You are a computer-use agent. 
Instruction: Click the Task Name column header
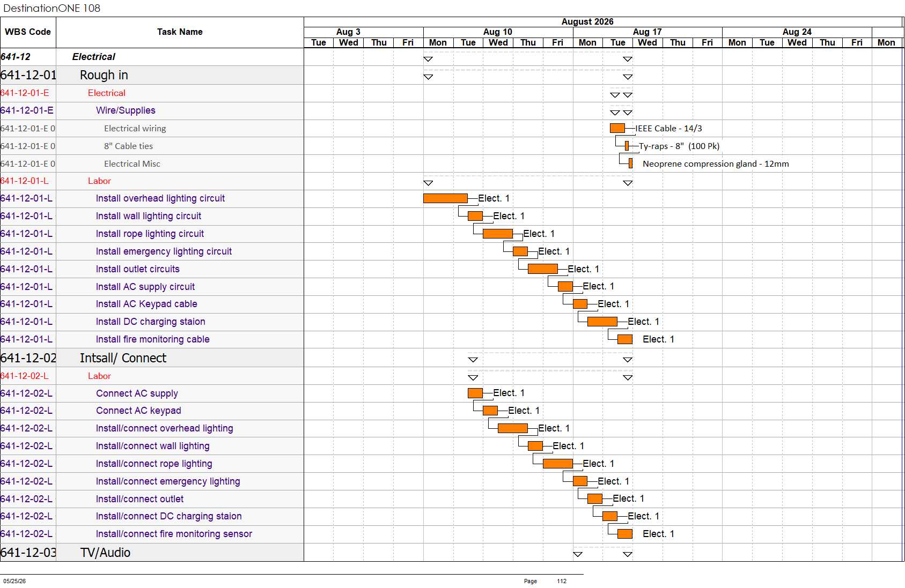180,32
